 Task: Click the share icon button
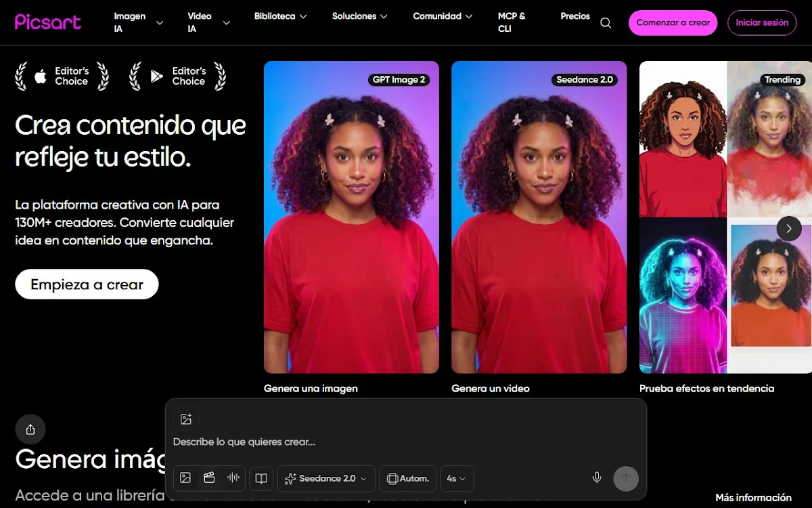[x=30, y=429]
